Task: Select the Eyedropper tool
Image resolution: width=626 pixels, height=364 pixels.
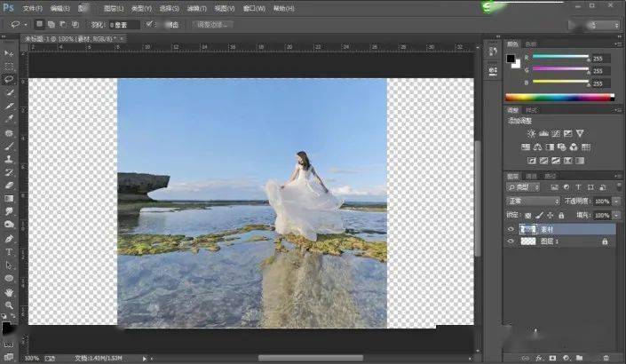Action: click(x=9, y=118)
